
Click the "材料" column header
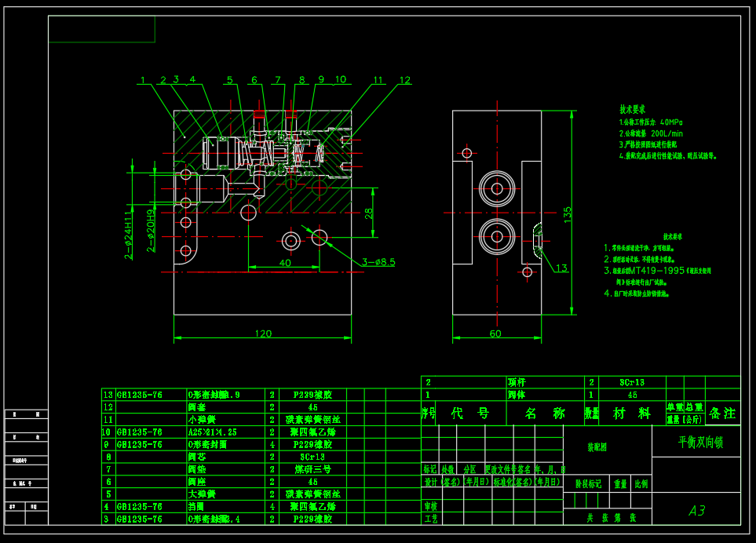(632, 413)
